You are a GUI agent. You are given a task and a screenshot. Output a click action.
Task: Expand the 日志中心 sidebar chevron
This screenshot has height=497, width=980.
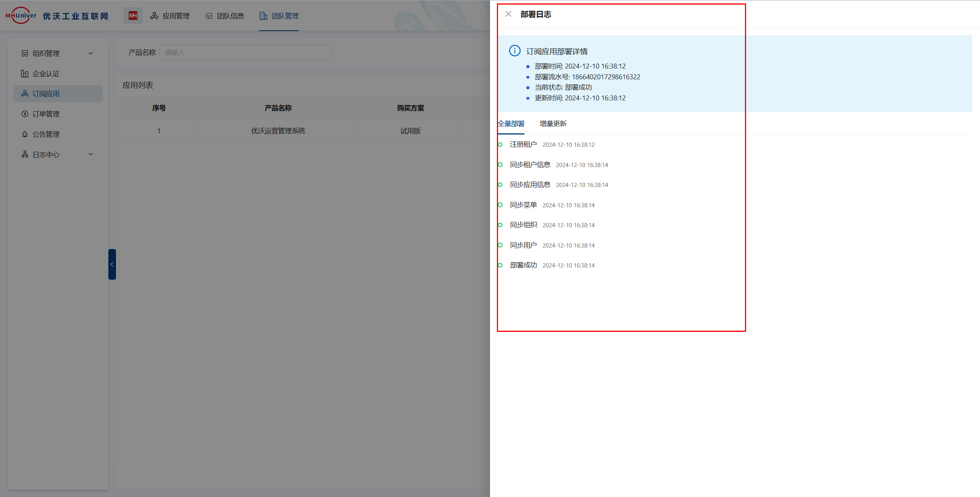(x=91, y=154)
